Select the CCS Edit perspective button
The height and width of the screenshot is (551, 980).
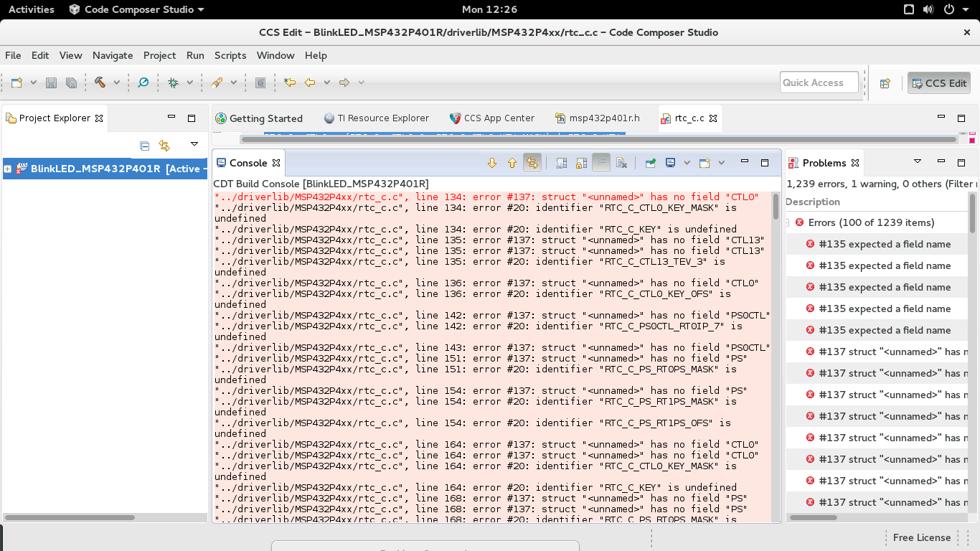(x=938, y=83)
